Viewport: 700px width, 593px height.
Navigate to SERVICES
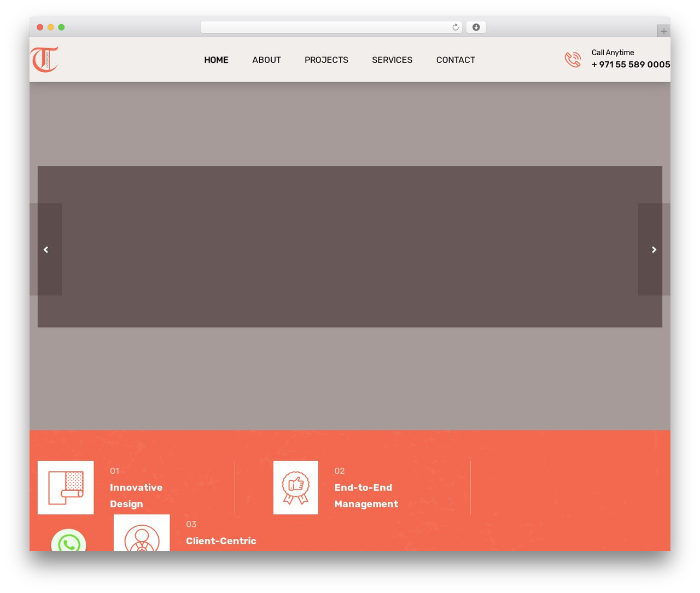pyautogui.click(x=392, y=60)
